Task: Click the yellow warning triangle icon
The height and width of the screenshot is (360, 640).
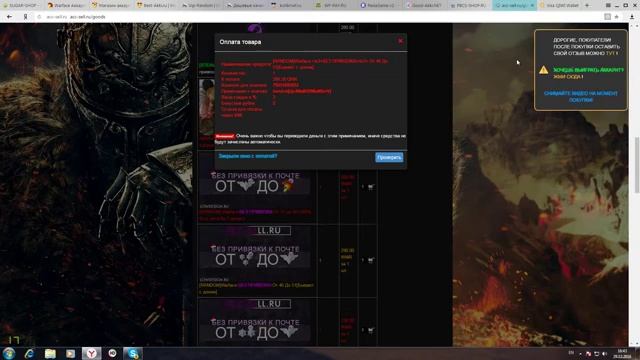Action: (543, 70)
